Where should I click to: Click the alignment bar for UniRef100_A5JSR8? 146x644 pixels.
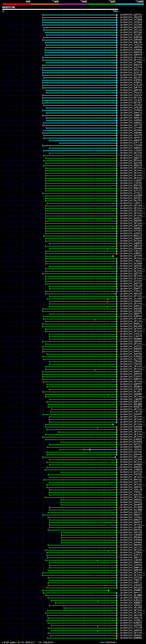[x=90, y=608]
